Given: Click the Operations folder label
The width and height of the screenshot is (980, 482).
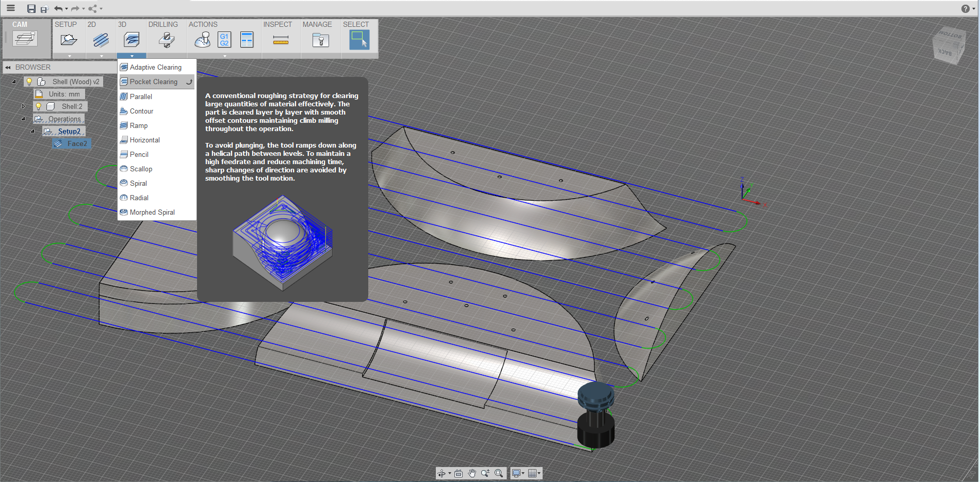Looking at the screenshot, I should [64, 119].
